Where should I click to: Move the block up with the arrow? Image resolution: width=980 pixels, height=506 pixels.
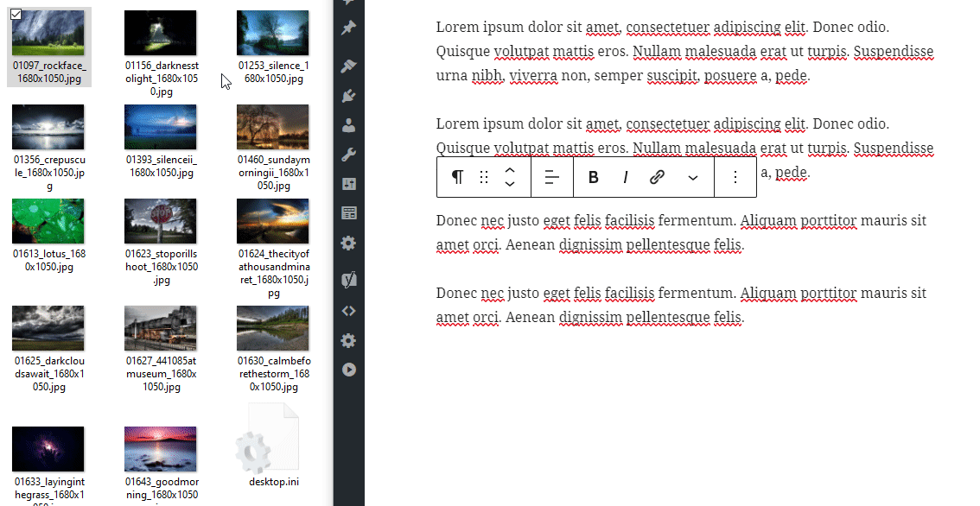[510, 171]
